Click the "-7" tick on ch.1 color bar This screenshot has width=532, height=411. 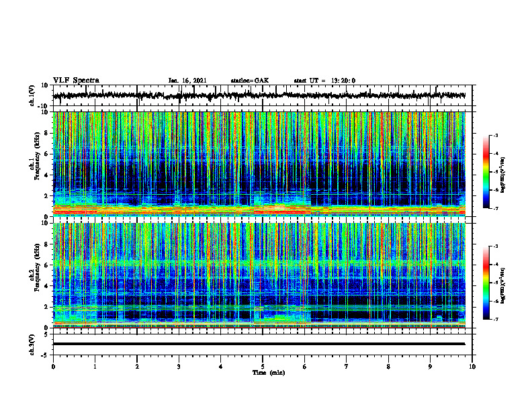(495, 208)
